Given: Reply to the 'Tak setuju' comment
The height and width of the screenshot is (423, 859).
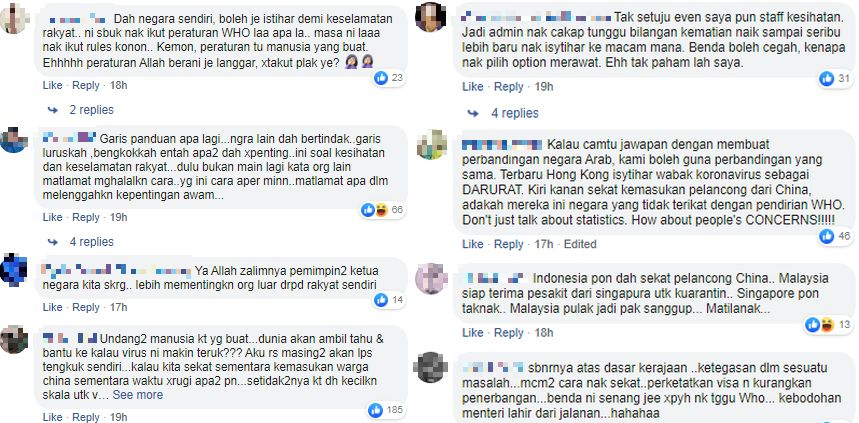Looking at the screenshot, I should 508,87.
